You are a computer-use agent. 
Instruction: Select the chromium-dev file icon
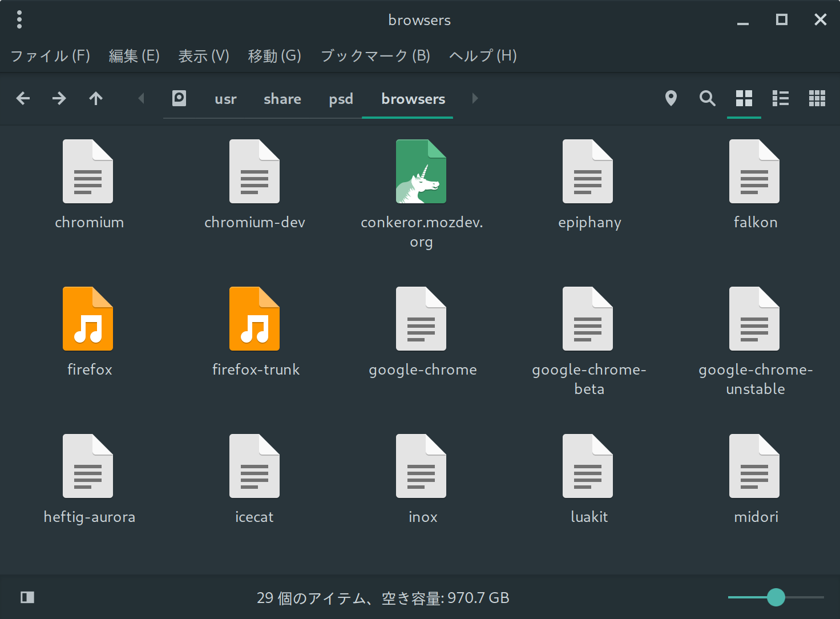255,171
